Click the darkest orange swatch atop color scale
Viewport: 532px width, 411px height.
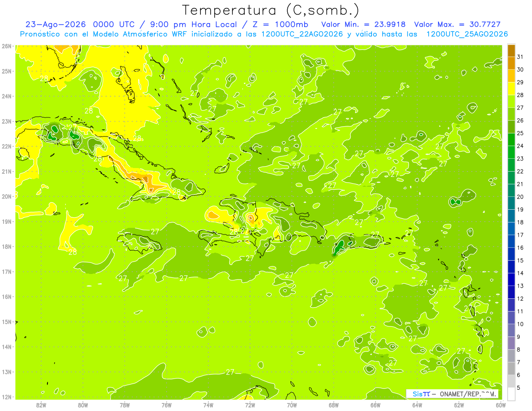pyautogui.click(x=511, y=51)
